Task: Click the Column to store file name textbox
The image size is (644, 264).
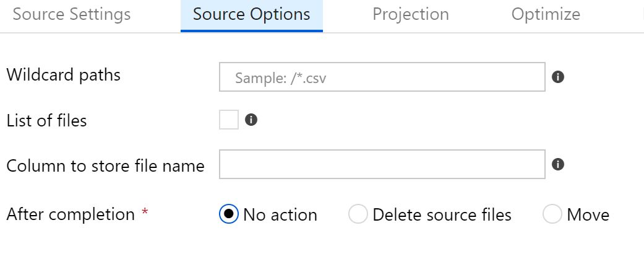Action: pos(382,164)
